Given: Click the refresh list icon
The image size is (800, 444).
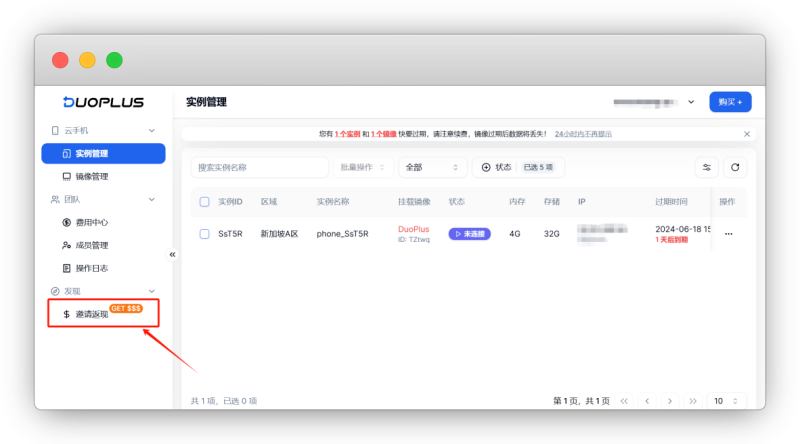Looking at the screenshot, I should coord(735,167).
